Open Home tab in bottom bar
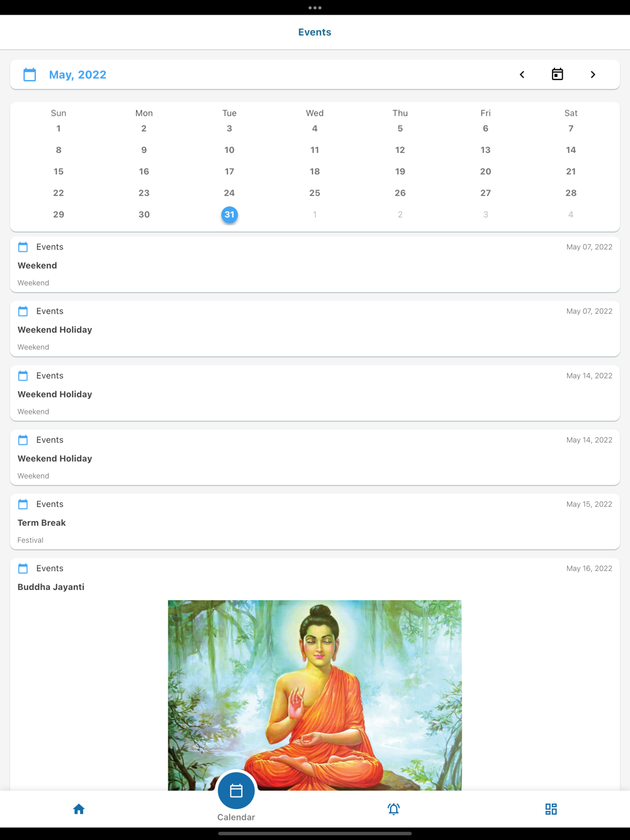630x840 pixels. tap(79, 809)
